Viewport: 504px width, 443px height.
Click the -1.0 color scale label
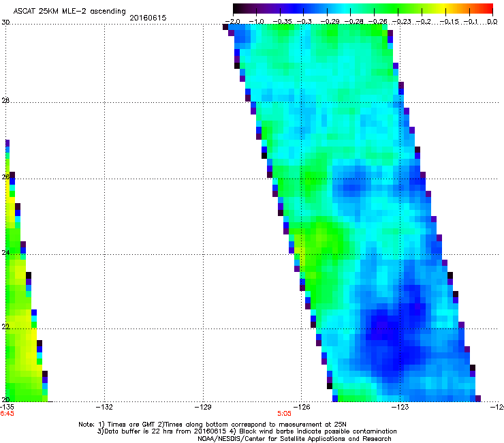tap(257, 22)
